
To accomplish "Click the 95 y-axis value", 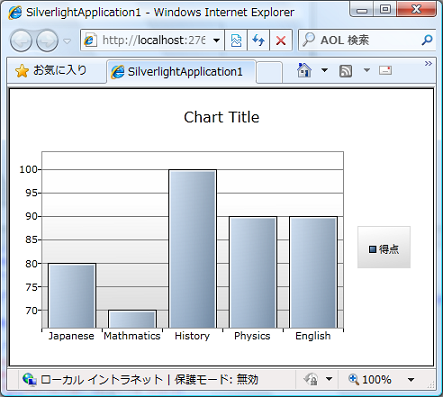I will click(x=32, y=193).
